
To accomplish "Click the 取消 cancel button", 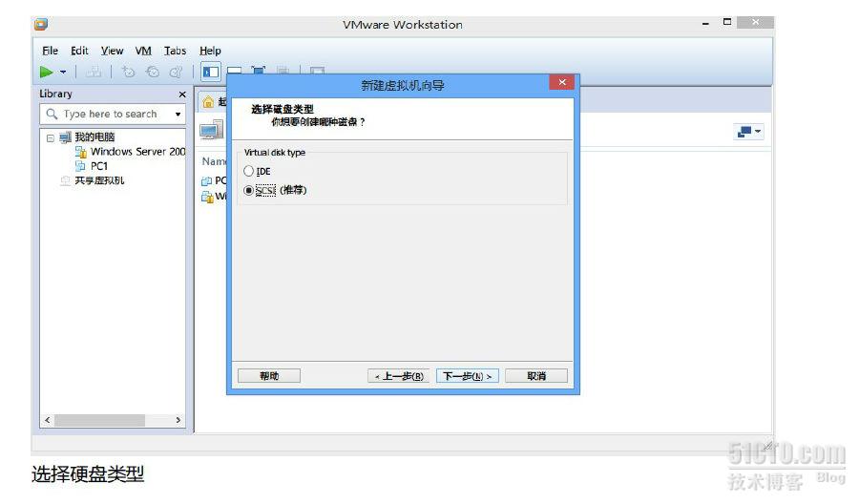I will [536, 376].
